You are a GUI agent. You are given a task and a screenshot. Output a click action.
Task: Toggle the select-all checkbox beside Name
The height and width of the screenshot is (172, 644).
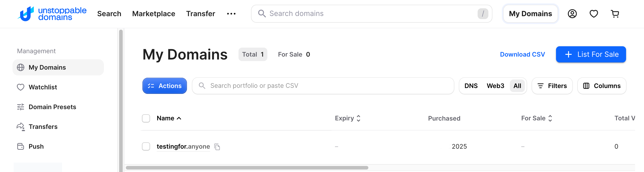(x=146, y=118)
